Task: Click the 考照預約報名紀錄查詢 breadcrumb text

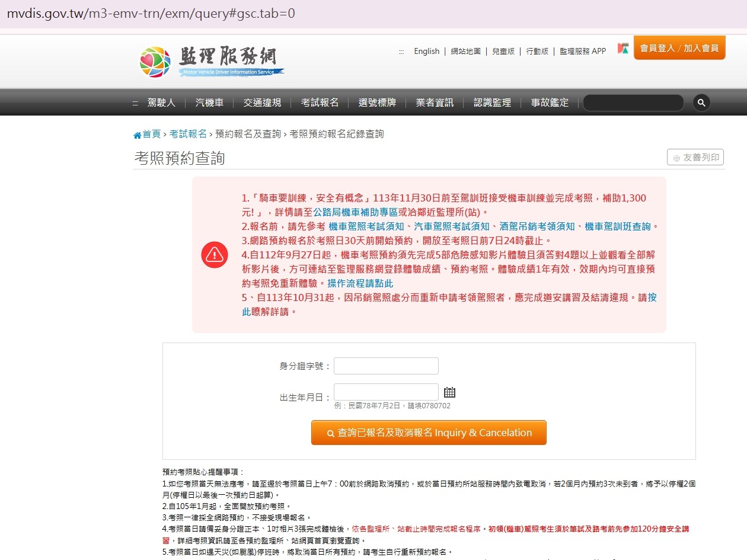Action: 337,134
